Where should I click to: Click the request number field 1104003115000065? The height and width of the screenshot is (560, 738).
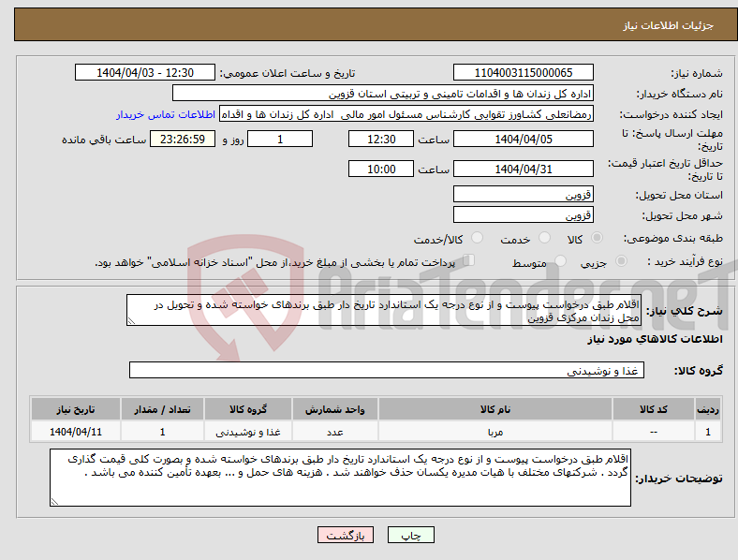coord(523,72)
